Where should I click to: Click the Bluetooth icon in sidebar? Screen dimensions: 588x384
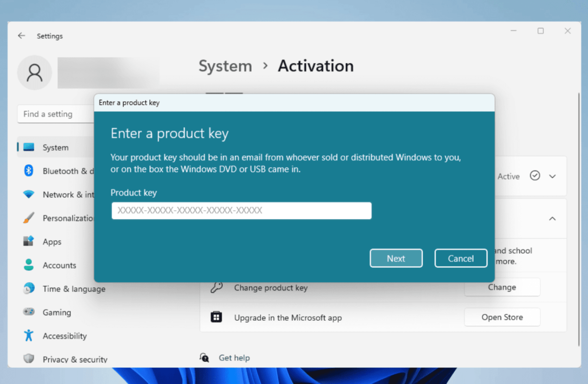point(29,170)
